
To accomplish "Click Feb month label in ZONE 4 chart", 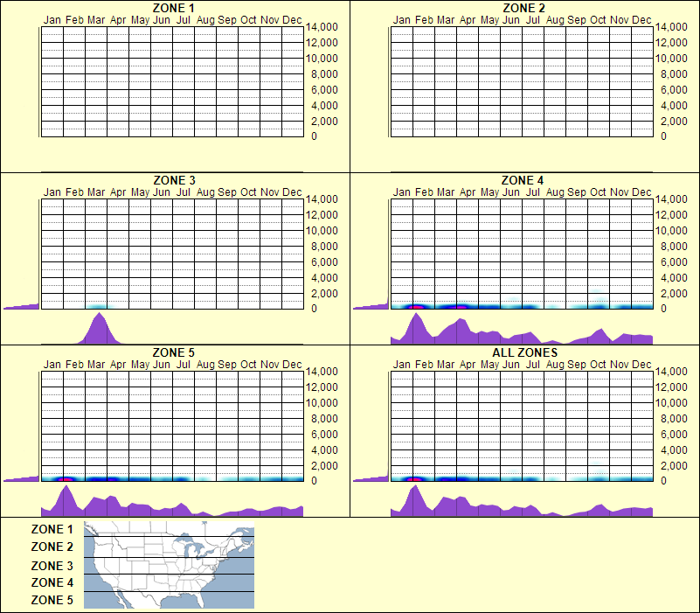I will pyautogui.click(x=424, y=192).
